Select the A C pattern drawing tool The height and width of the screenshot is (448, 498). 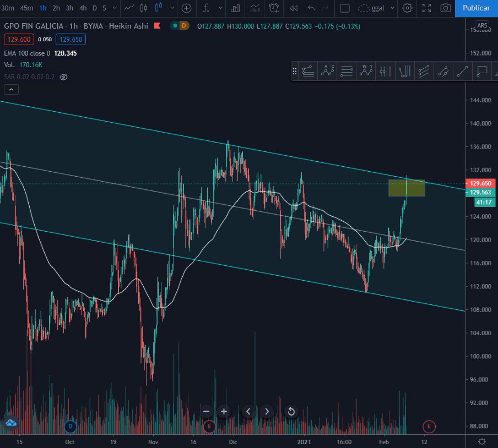click(x=327, y=72)
